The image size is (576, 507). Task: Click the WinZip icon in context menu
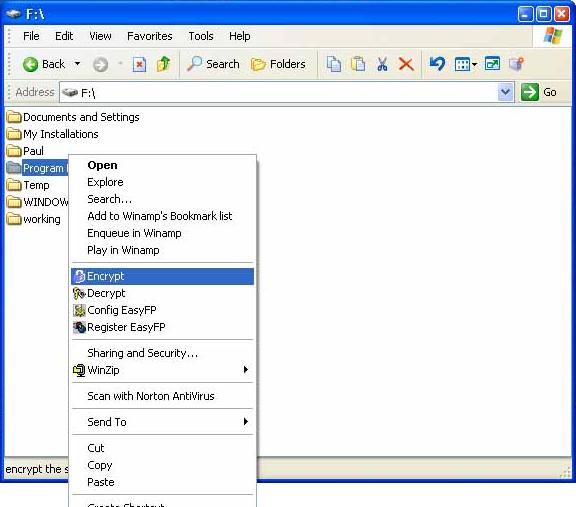click(79, 370)
